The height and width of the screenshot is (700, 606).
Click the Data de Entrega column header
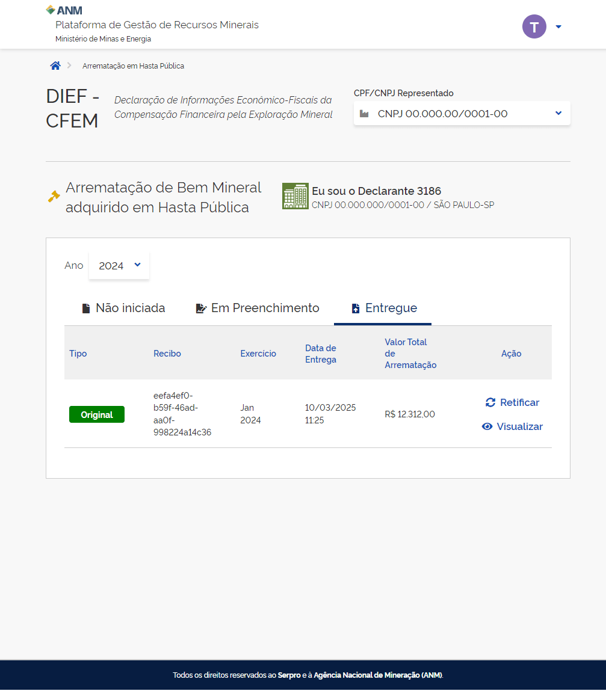(x=320, y=354)
